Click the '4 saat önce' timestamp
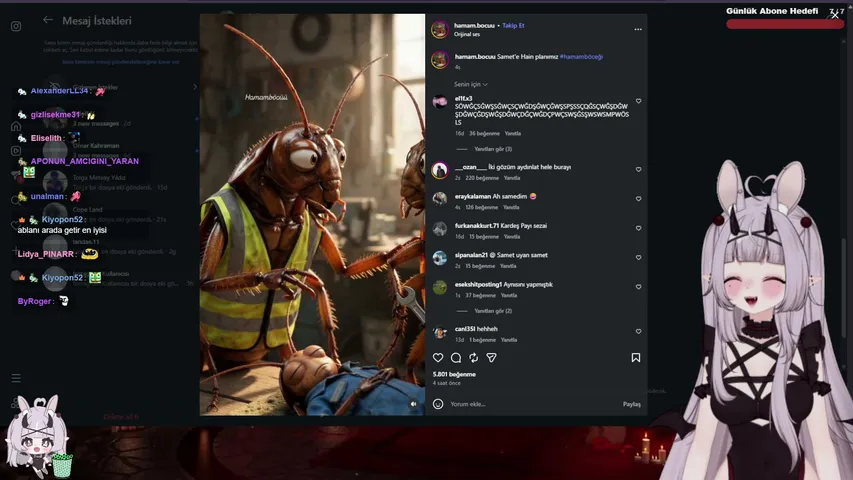853x480 pixels. [x=447, y=383]
